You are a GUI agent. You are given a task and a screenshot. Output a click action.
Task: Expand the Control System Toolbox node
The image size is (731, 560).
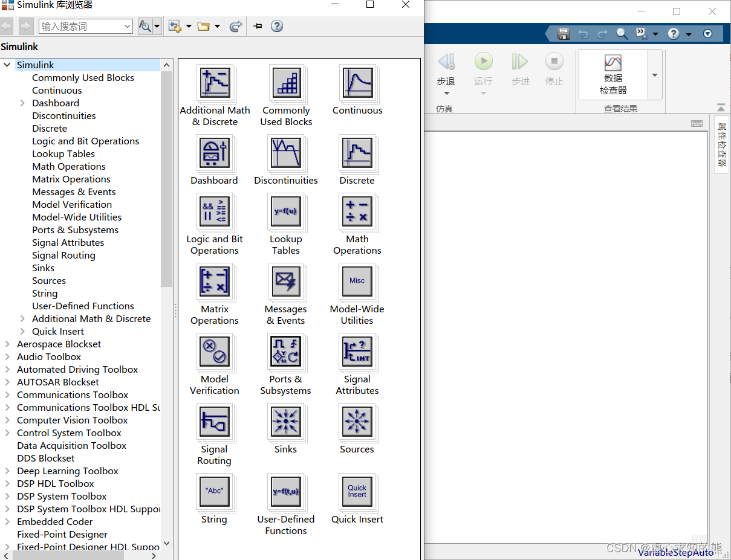[x=7, y=433]
